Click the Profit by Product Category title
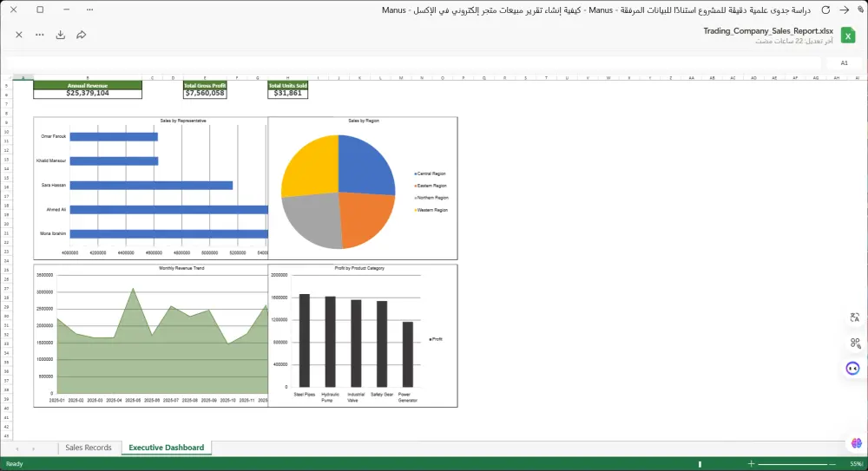The width and height of the screenshot is (868, 471). [x=359, y=268]
